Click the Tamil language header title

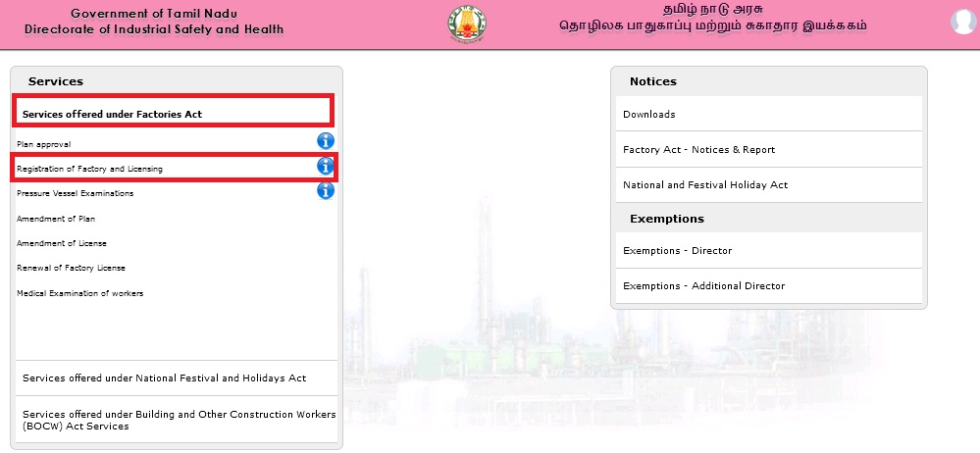pyautogui.click(x=713, y=18)
